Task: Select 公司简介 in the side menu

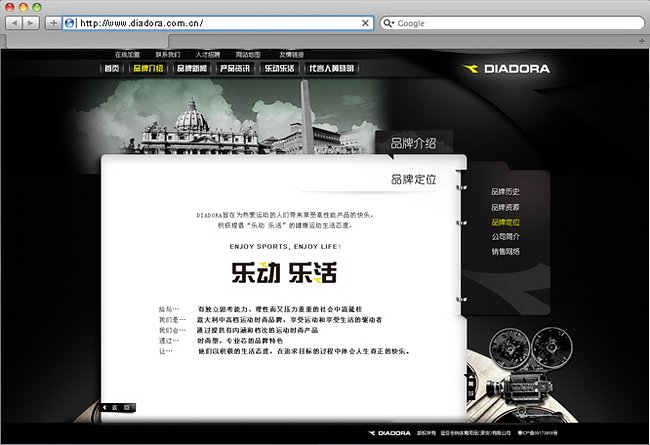Action: [505, 237]
